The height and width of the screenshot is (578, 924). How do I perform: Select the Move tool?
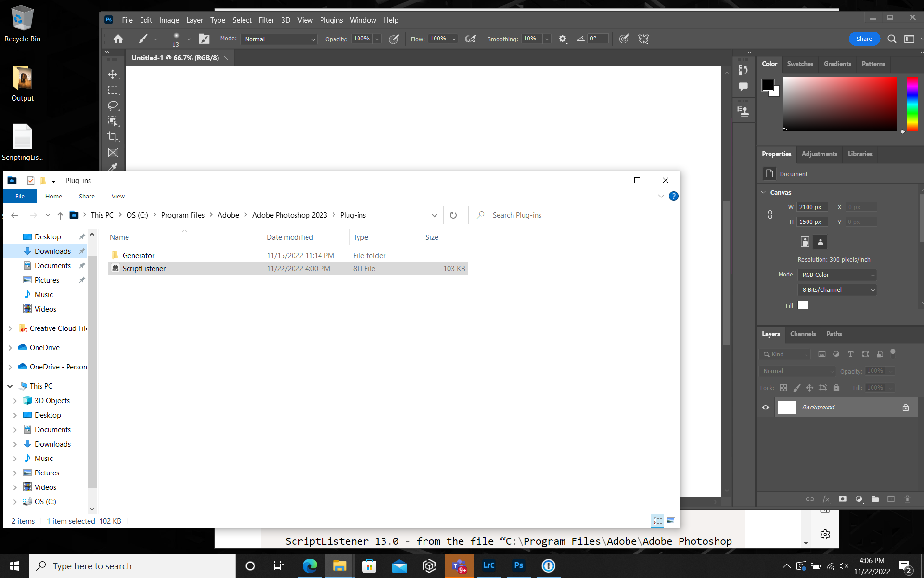click(x=113, y=75)
